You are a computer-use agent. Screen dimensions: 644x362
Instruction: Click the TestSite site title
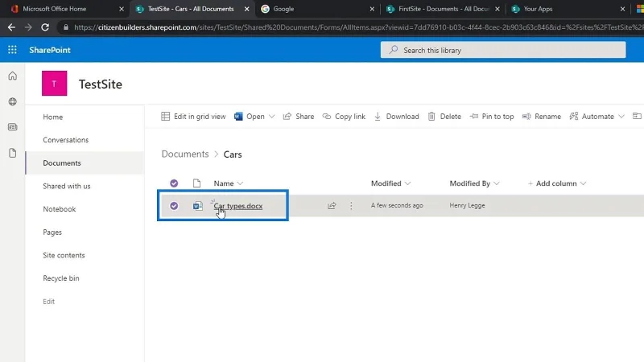(x=101, y=84)
